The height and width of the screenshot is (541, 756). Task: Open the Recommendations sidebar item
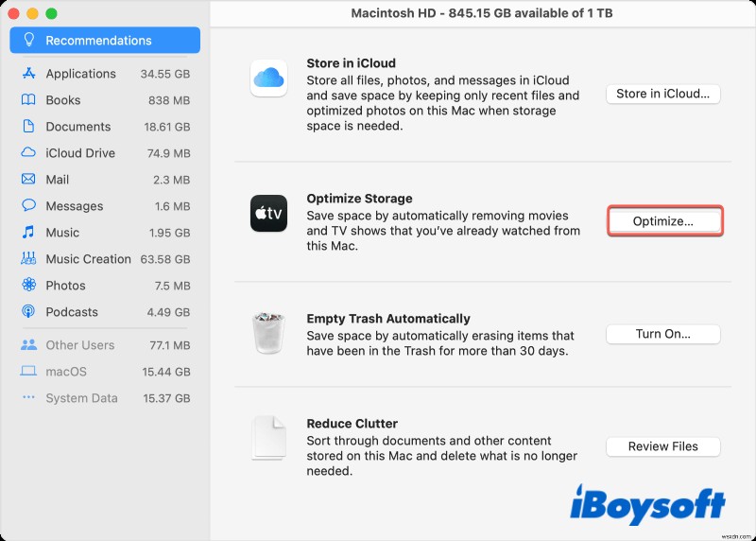point(105,40)
